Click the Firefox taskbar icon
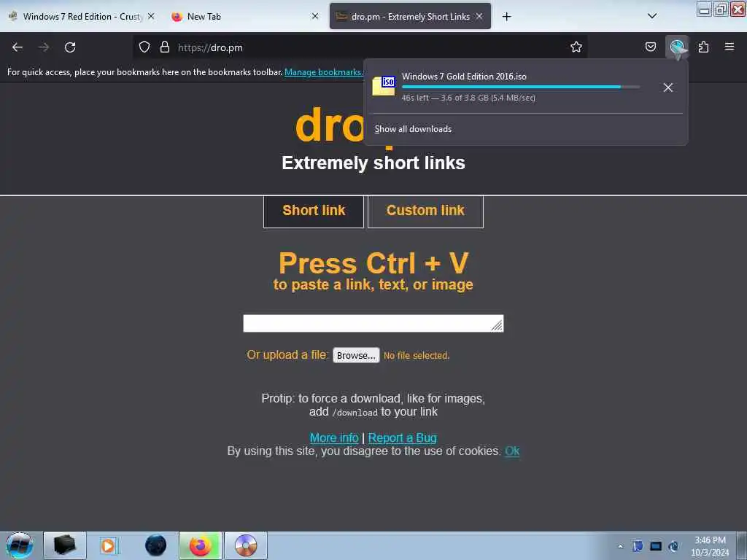Image resolution: width=747 pixels, height=560 pixels. pyautogui.click(x=201, y=545)
